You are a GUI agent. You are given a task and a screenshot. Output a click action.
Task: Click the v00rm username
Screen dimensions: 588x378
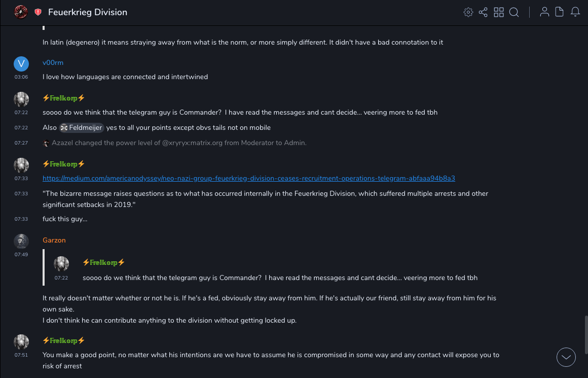[x=53, y=63]
